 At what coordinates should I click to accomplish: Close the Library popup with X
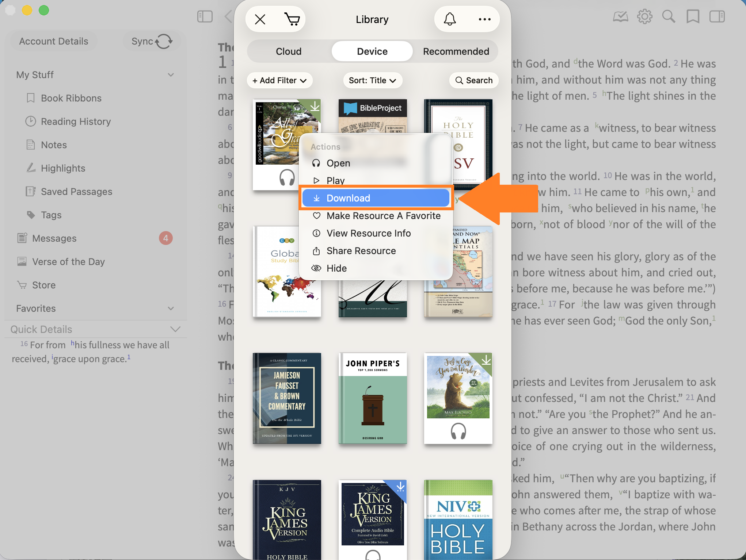click(260, 19)
